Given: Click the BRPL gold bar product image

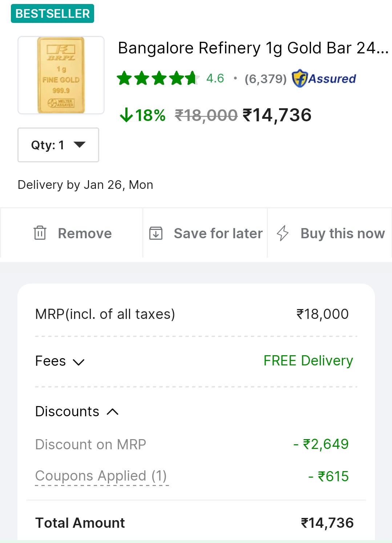Looking at the screenshot, I should [61, 74].
